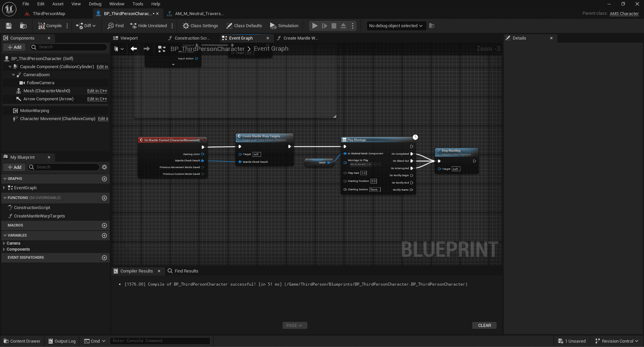The width and height of the screenshot is (644, 347).
Task: Open the debug object selector dropdown
Action: click(396, 26)
